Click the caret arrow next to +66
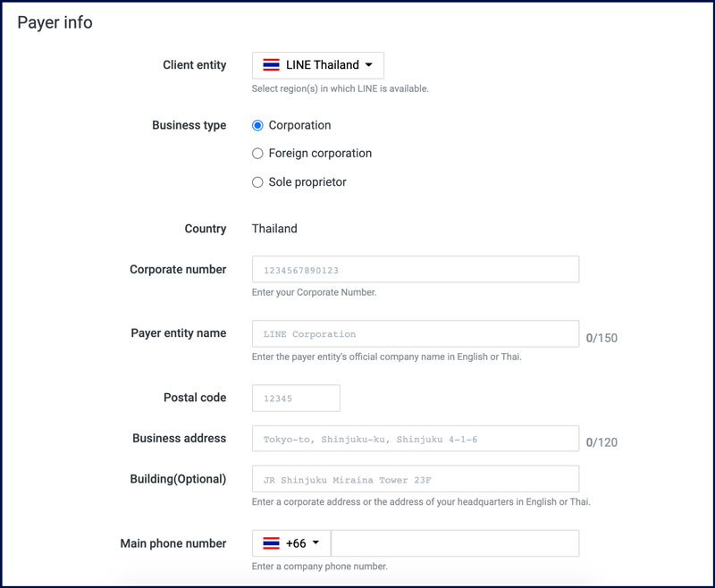Image resolution: width=715 pixels, height=588 pixels. (x=315, y=543)
